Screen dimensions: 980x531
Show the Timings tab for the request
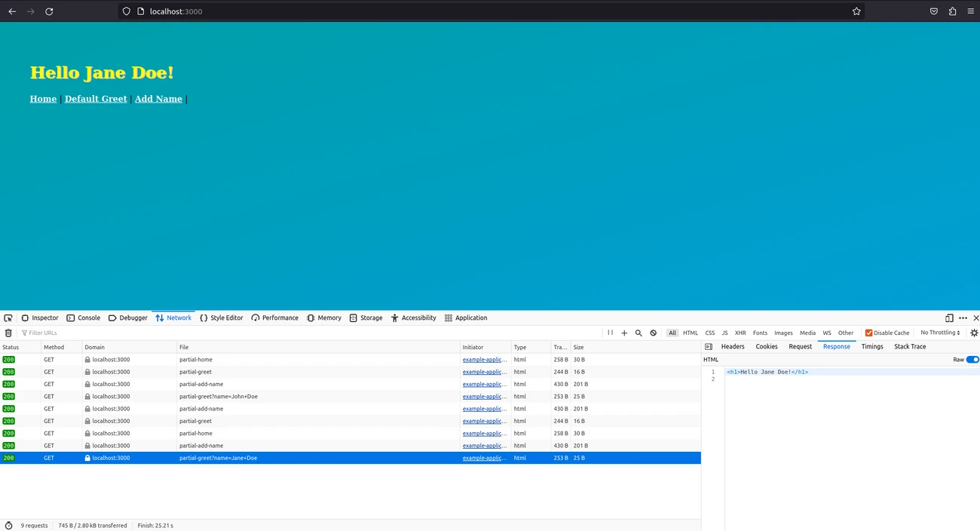tap(872, 347)
